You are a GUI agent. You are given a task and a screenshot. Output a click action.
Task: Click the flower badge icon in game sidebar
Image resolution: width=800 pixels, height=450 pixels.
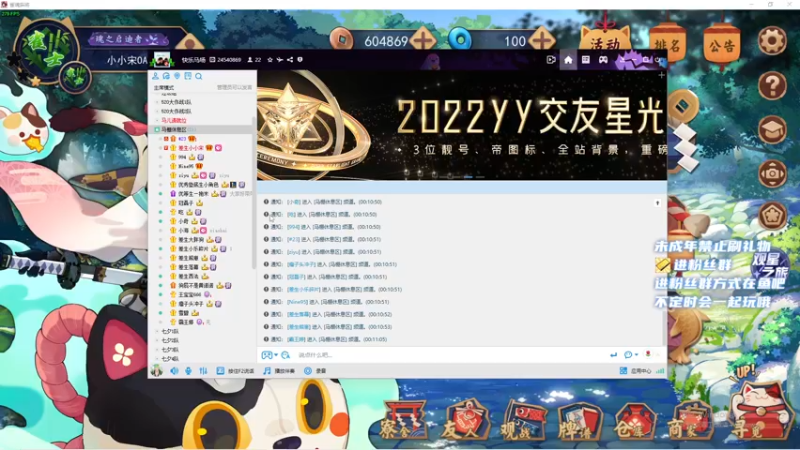(772, 215)
